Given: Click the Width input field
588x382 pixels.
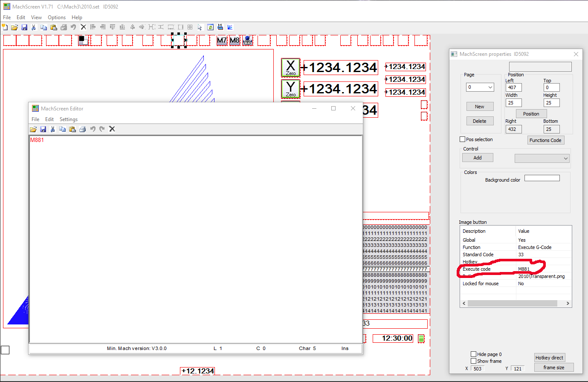Looking at the screenshot, I should [513, 103].
